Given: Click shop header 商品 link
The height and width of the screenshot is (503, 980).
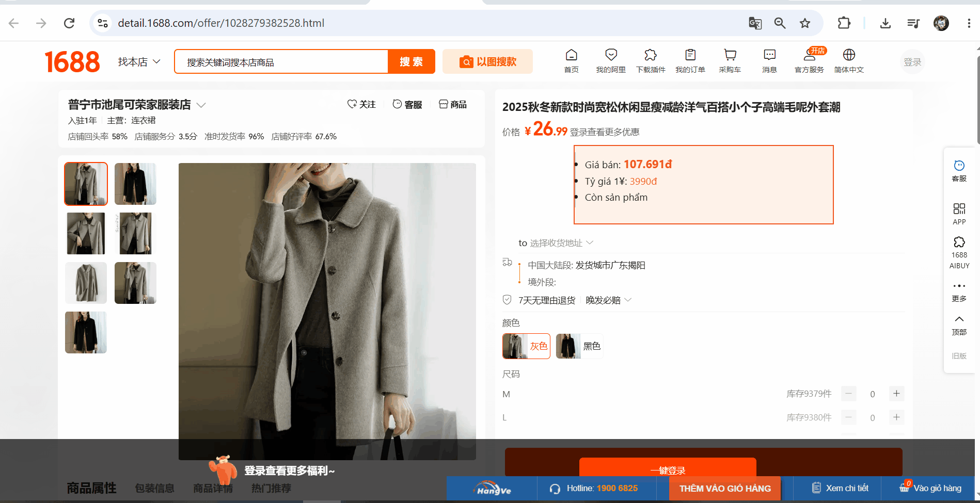Looking at the screenshot, I should [x=453, y=105].
